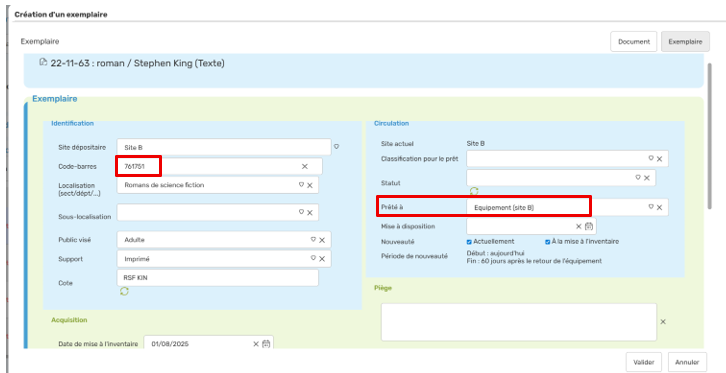
Task: Open the Localisation dropdown arrow
Action: point(301,184)
